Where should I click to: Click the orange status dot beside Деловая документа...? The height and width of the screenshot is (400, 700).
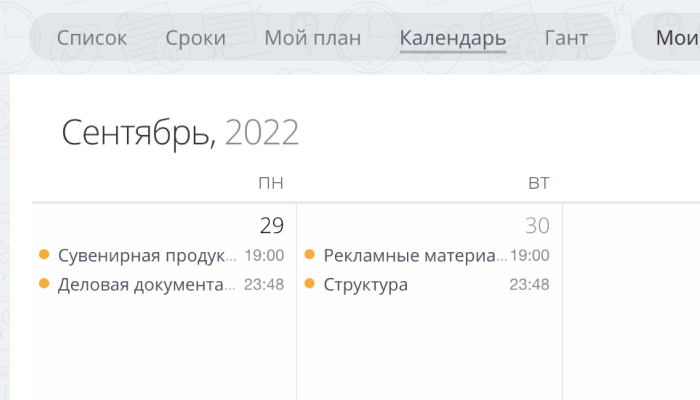(44, 284)
